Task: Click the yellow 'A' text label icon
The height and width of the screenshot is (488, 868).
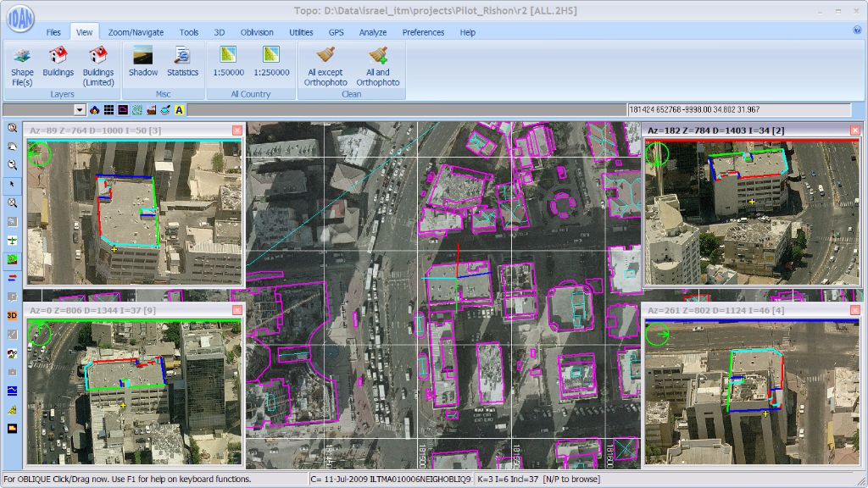Action: tap(179, 110)
